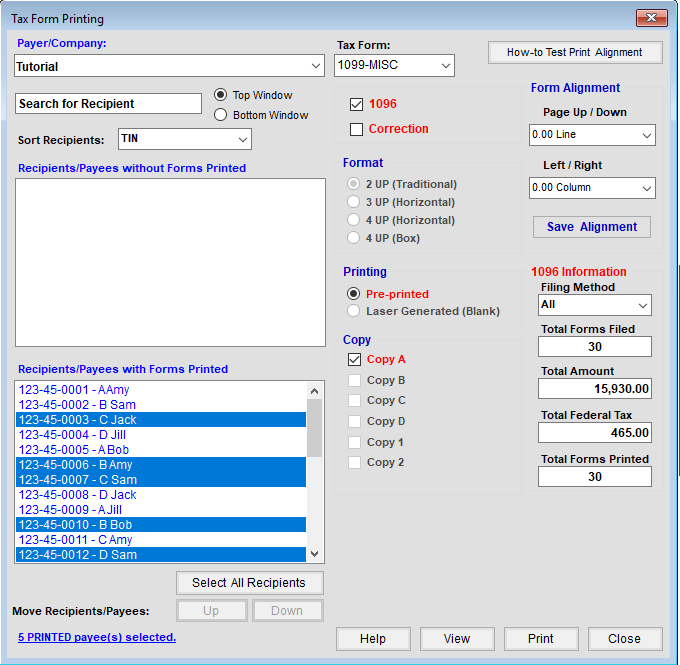Select recipient 123-45-0010 - B Bob
This screenshot has height=665, width=680.
161,524
